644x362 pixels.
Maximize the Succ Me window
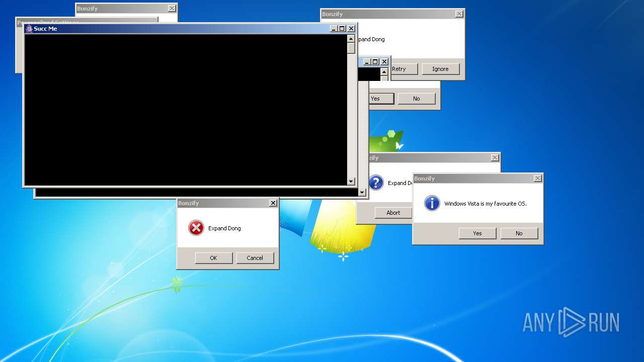pyautogui.click(x=342, y=29)
